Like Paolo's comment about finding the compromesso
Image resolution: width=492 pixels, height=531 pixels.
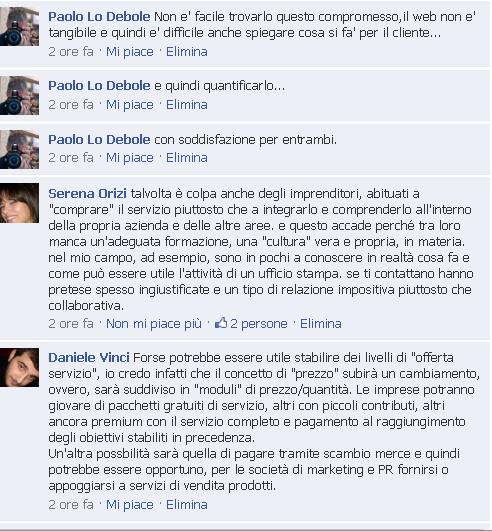(x=130, y=52)
